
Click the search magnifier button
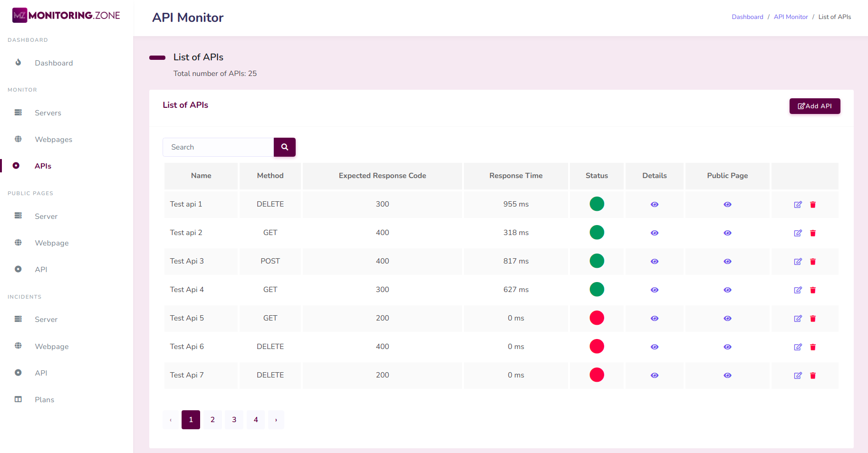[x=284, y=147]
